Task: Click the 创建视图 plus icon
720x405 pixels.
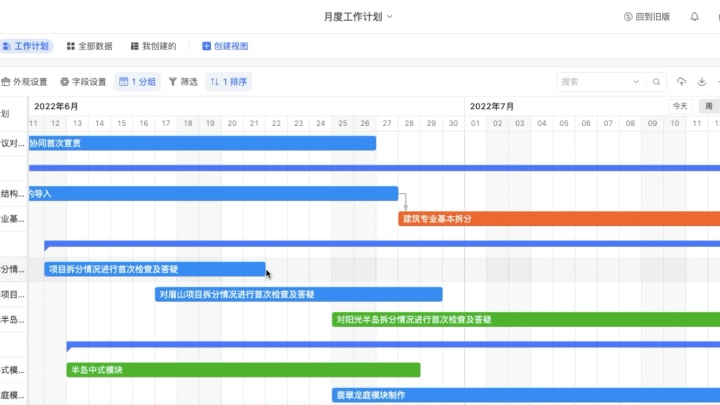Action: [207, 46]
